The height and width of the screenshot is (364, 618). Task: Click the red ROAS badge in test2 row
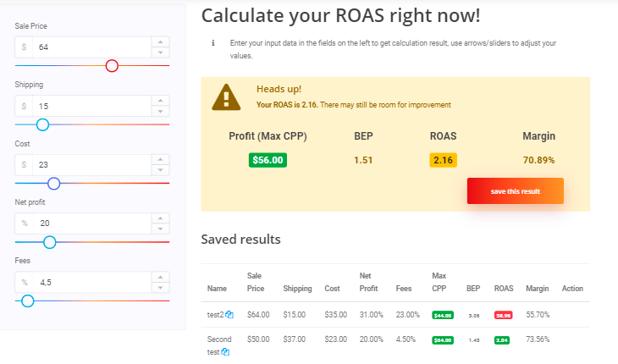[504, 315]
